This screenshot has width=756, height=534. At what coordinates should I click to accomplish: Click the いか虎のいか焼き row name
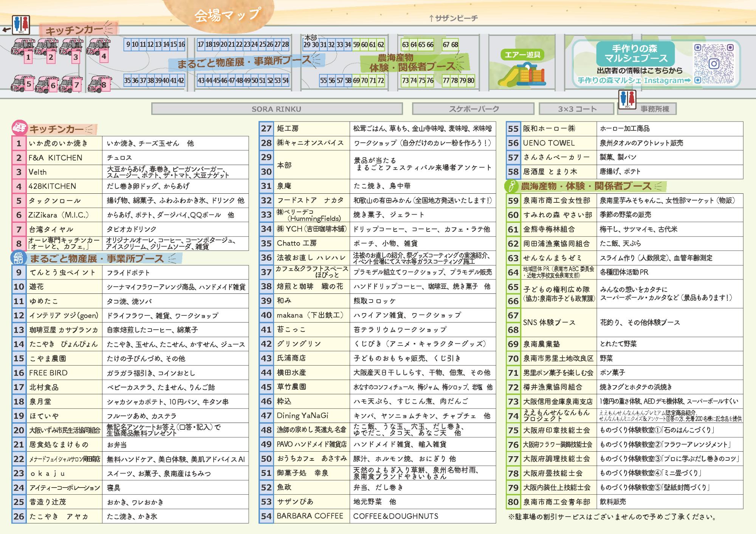pos(59,143)
